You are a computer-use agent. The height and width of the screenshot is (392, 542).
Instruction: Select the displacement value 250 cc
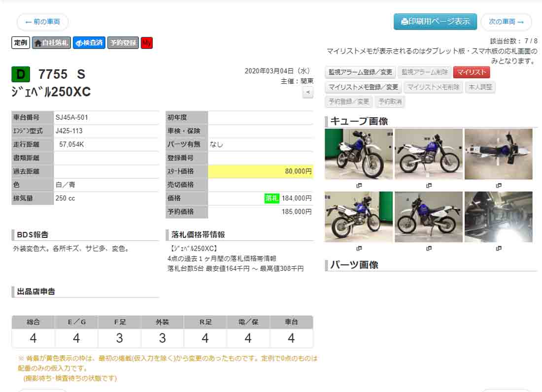[66, 198]
